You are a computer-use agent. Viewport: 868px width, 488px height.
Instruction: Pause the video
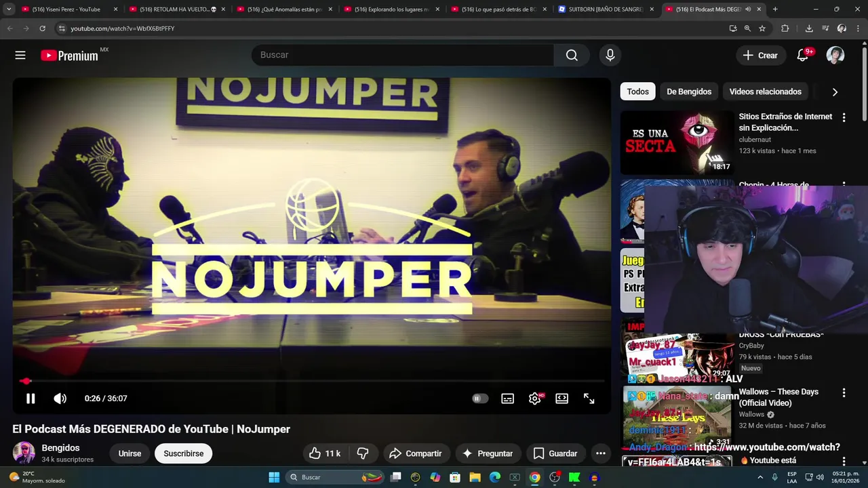point(31,399)
